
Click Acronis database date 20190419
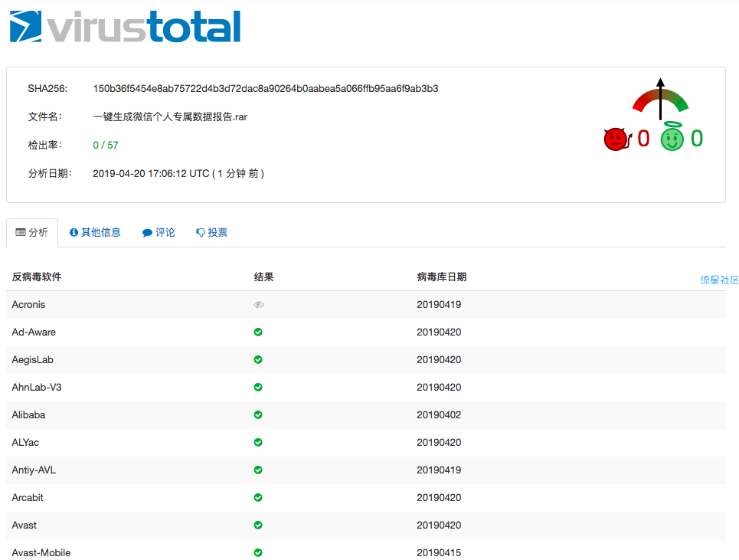coord(439,304)
